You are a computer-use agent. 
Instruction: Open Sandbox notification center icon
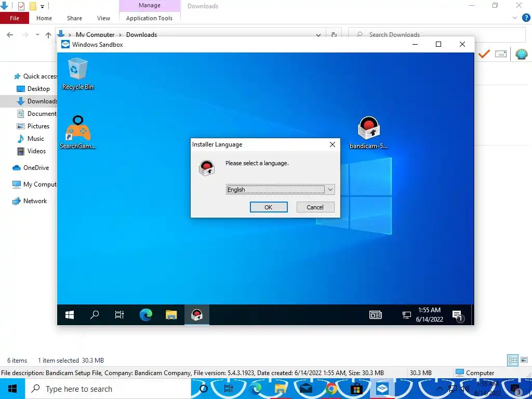(x=457, y=315)
